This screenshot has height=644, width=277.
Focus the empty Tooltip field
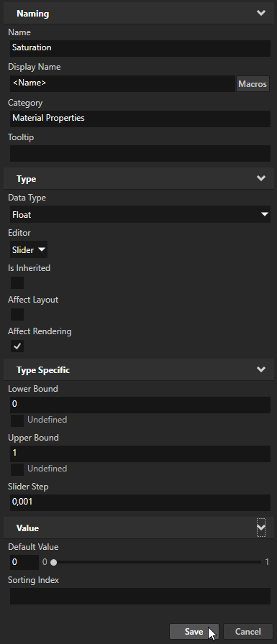140,153
